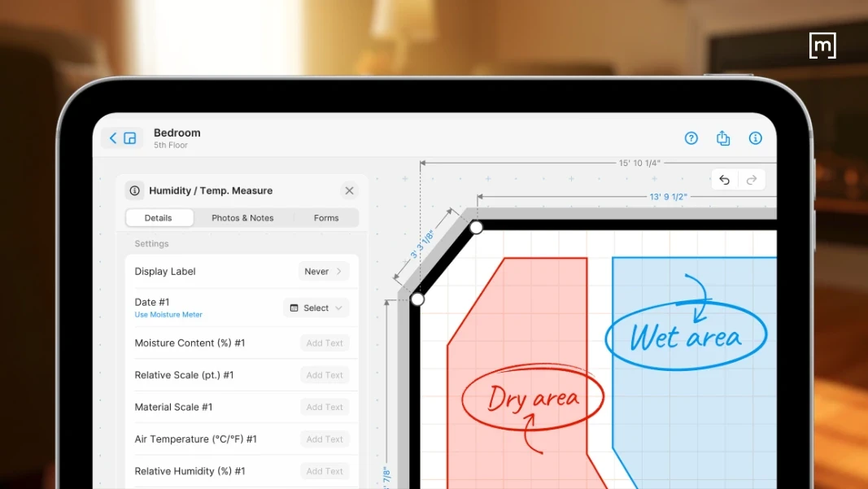
Task: Add text for Material Scale #1
Action: coord(325,407)
